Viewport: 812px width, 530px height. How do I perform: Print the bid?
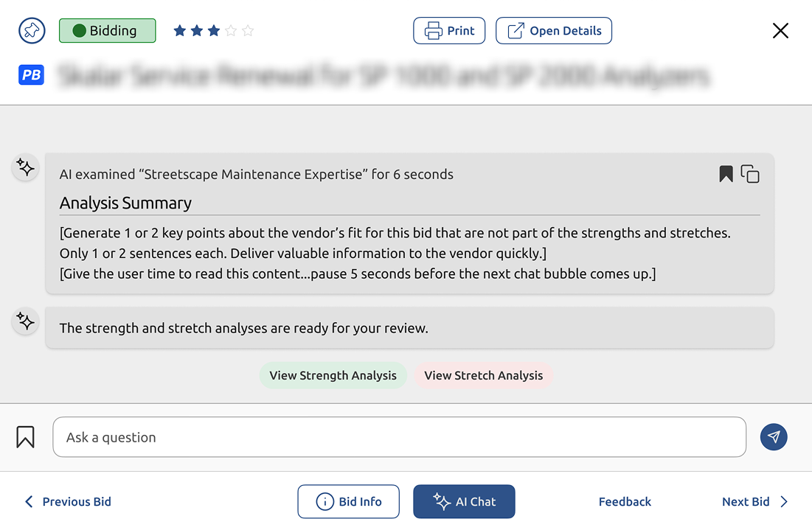(x=449, y=30)
